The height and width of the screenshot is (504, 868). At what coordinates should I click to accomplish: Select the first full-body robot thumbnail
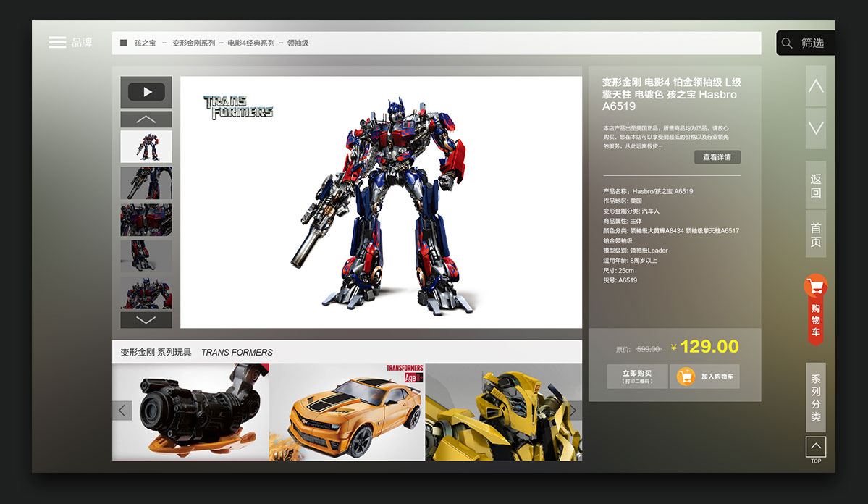[146, 147]
